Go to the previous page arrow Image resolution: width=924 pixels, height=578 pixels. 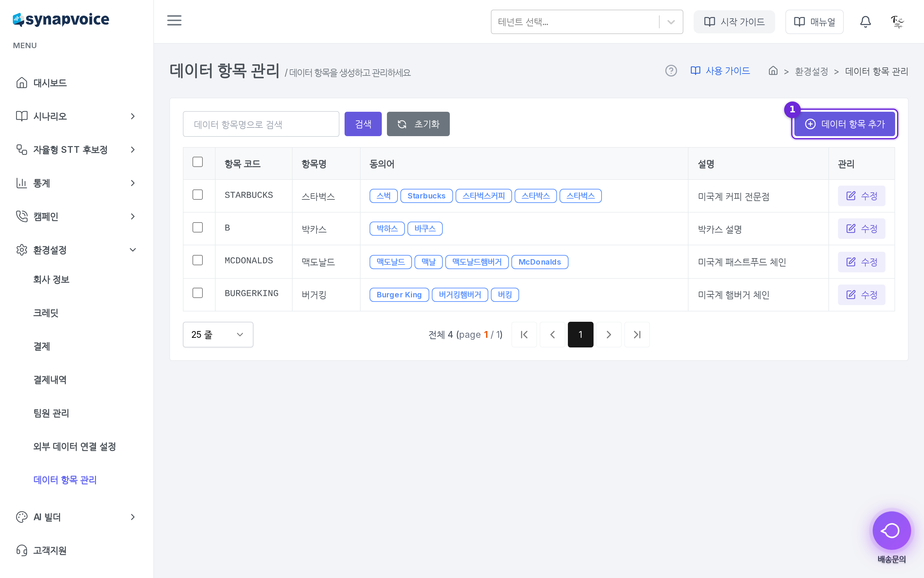tap(552, 335)
